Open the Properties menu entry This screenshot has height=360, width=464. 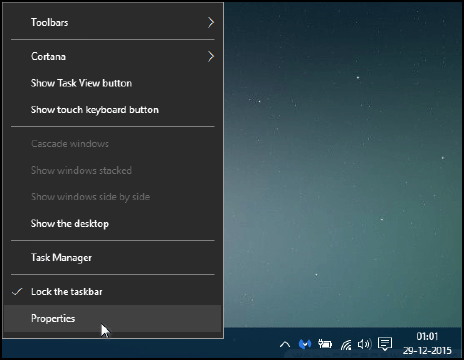point(113,318)
